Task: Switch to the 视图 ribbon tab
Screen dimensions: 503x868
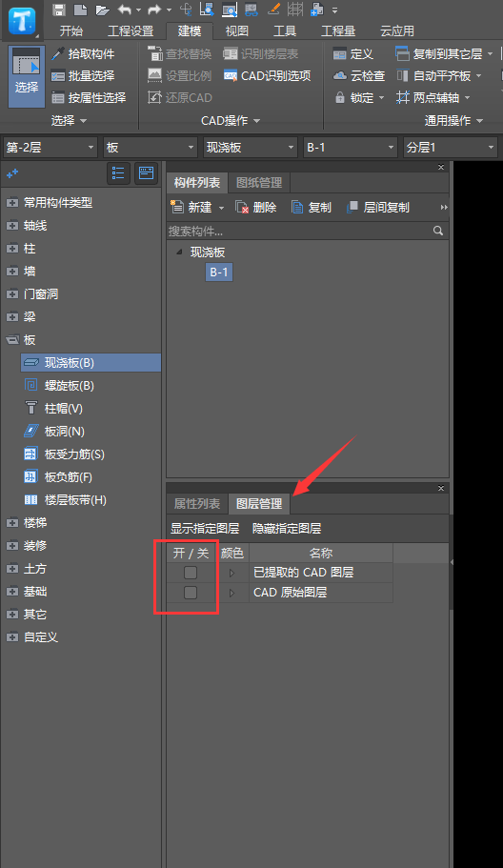Action: (237, 31)
